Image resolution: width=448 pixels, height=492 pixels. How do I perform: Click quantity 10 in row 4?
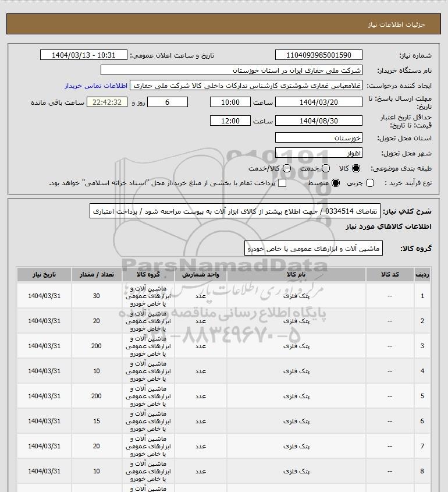coord(96,371)
